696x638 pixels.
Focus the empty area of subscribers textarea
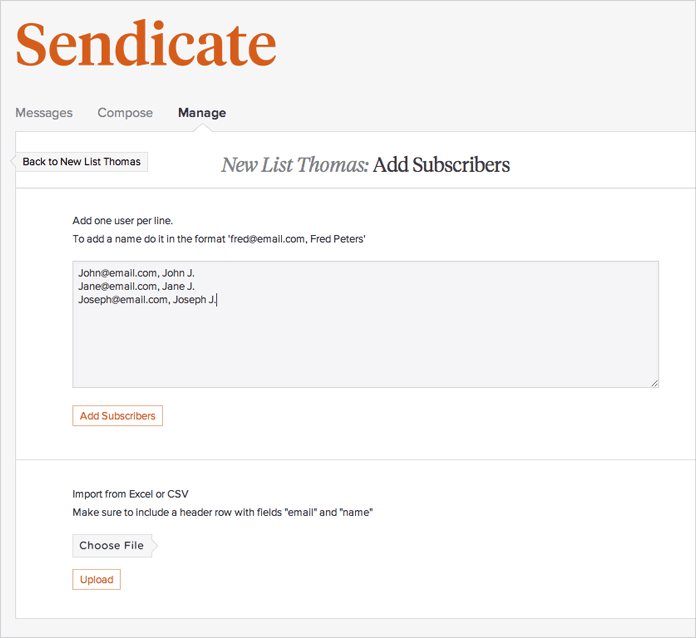click(365, 345)
